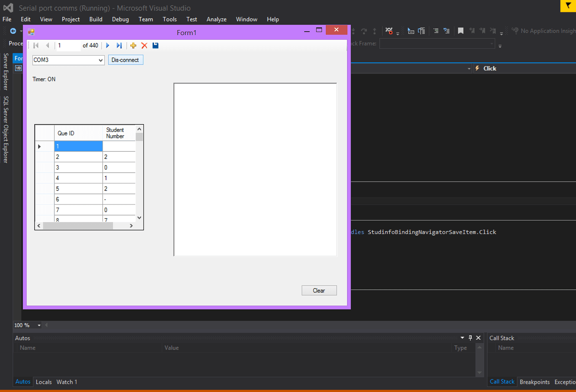The height and width of the screenshot is (392, 576).
Task: Click the yellow feedback filter icon
Action: coord(568,6)
